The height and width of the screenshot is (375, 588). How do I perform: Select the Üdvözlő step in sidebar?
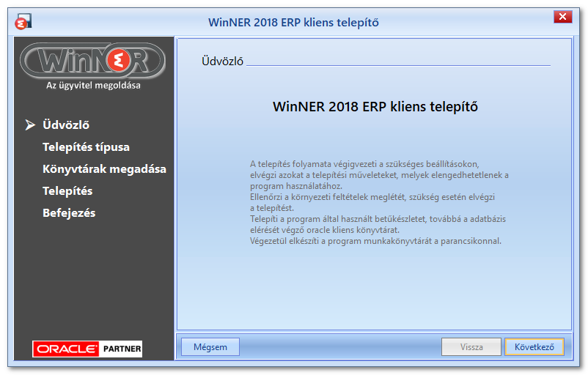pyautogui.click(x=66, y=125)
